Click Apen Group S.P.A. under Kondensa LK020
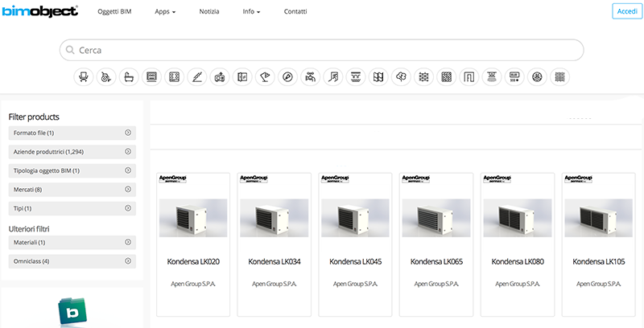 click(x=193, y=284)
